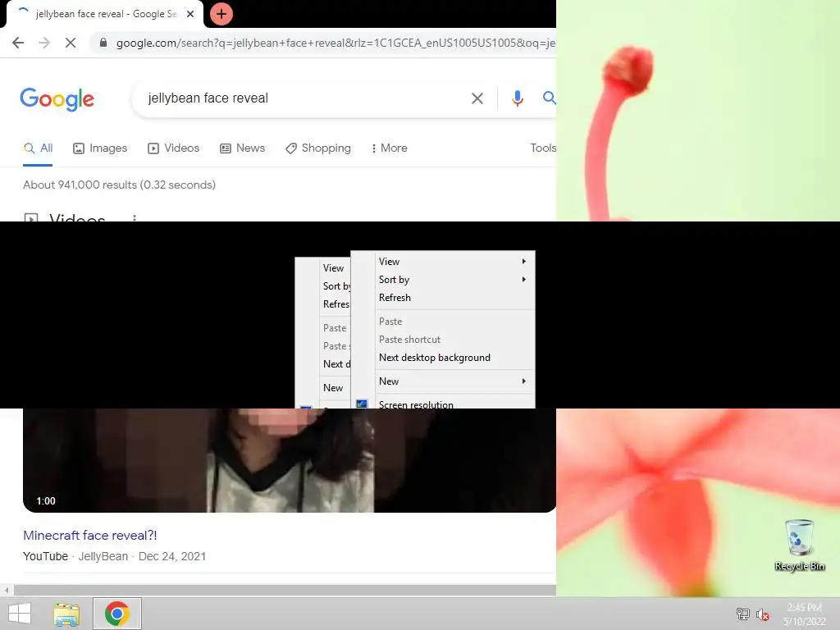
Task: Clear the search box with the X icon
Action: [x=477, y=98]
